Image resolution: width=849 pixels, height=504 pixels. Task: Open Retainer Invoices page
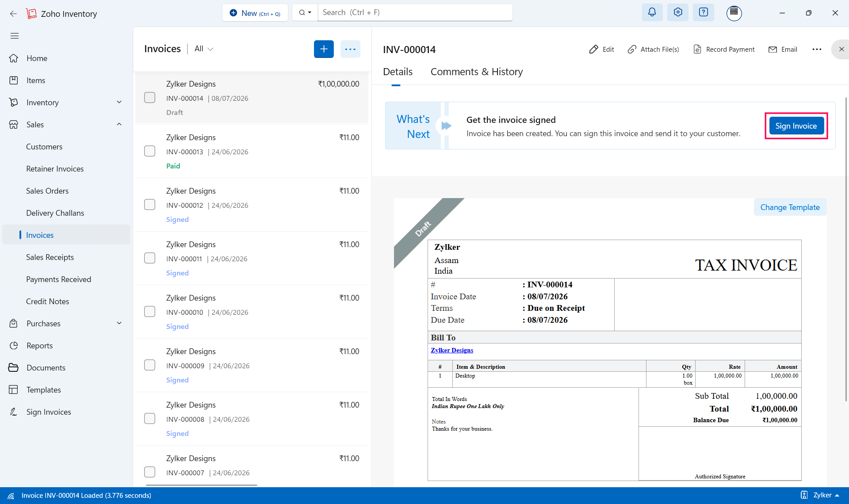point(55,169)
